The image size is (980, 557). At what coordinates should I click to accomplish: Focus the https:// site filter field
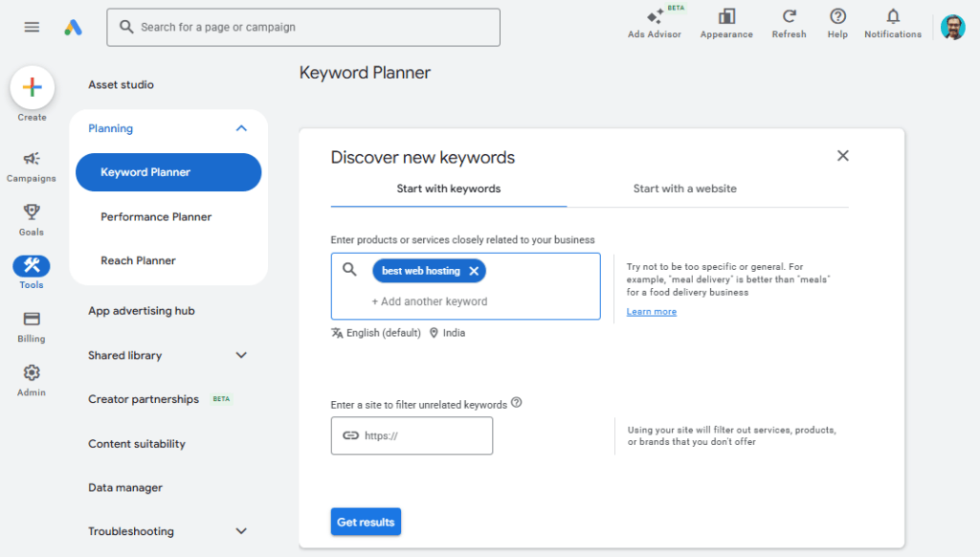click(x=412, y=435)
